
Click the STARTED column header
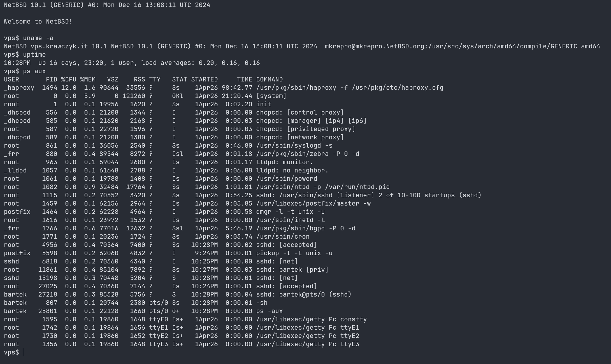pos(204,79)
